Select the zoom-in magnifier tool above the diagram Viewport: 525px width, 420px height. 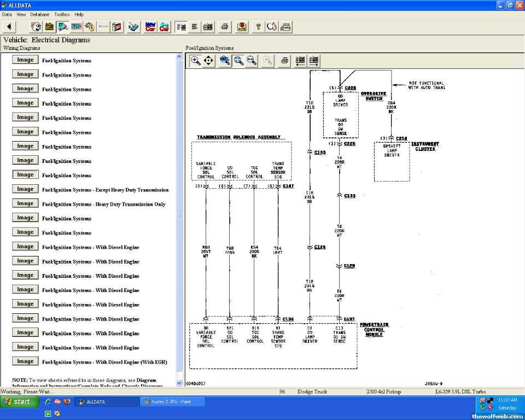pos(195,61)
